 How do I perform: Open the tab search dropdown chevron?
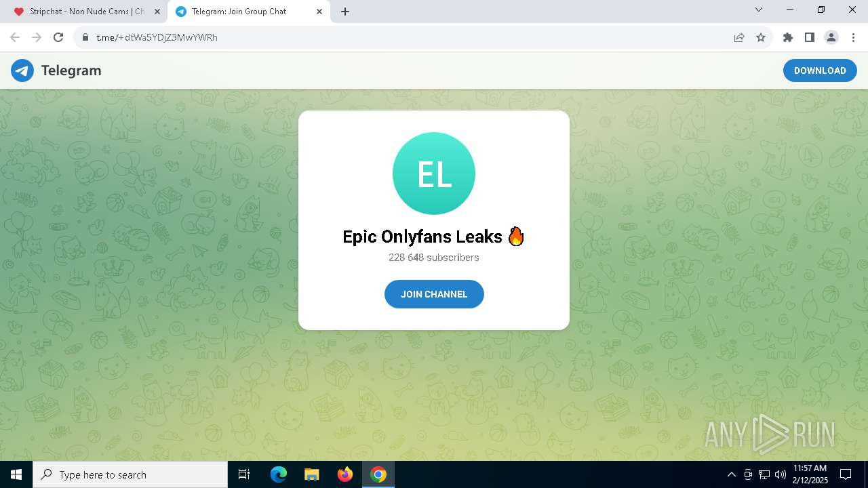click(759, 10)
